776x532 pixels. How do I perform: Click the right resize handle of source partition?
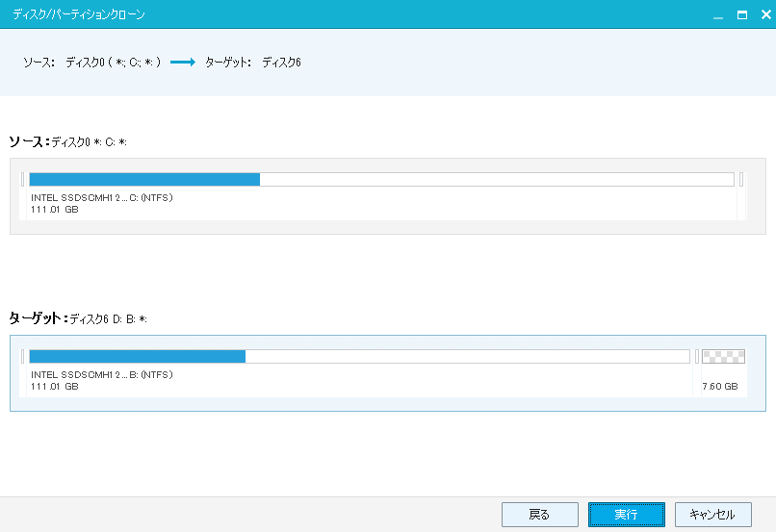coord(741,180)
